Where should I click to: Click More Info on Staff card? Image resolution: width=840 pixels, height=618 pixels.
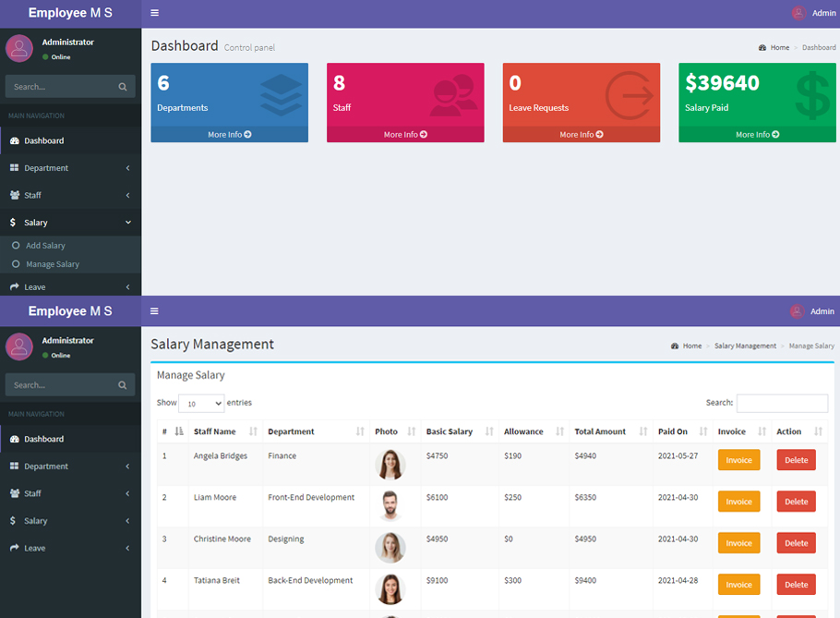pos(405,135)
